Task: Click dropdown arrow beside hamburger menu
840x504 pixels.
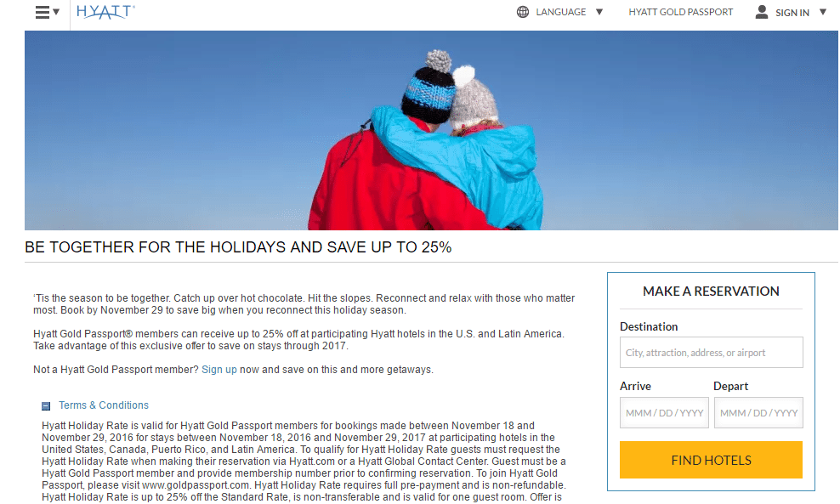Action: pyautogui.click(x=56, y=12)
